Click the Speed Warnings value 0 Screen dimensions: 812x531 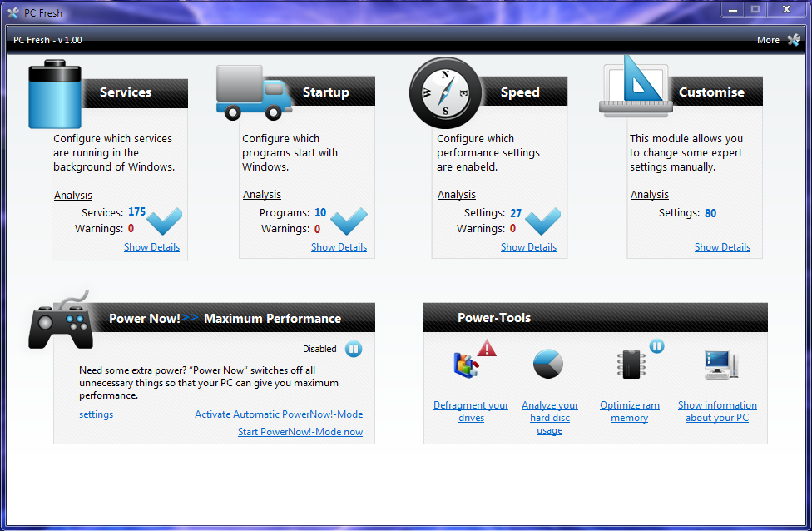pos(512,228)
